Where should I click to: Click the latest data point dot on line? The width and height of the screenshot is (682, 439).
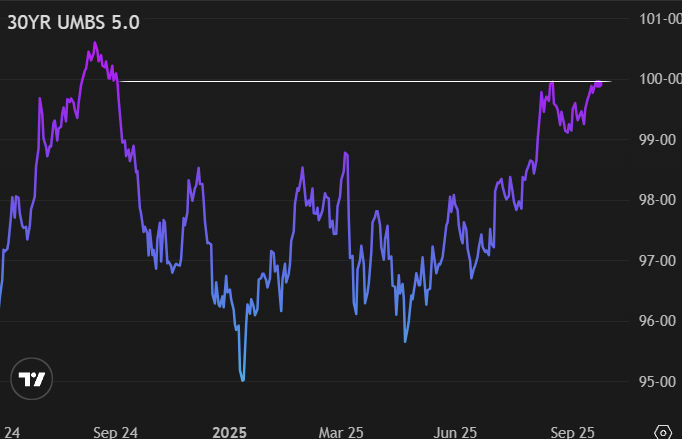(x=599, y=83)
